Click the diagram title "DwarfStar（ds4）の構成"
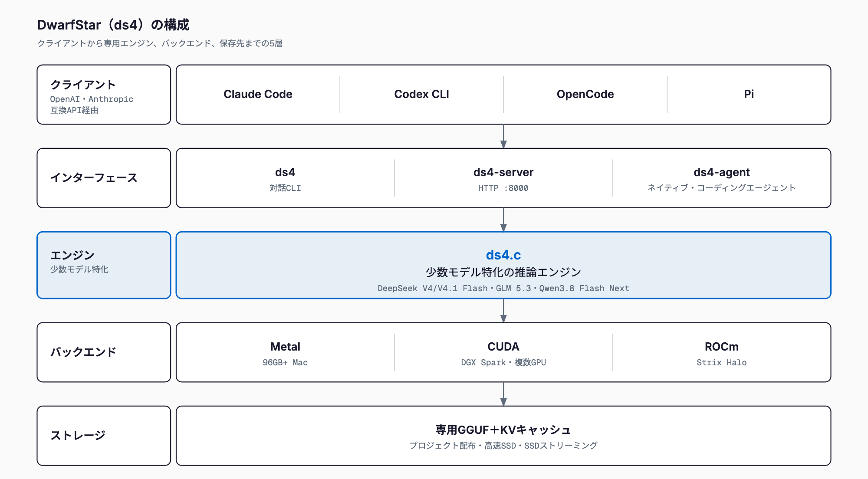Viewport: 868px width, 479px height. click(113, 25)
